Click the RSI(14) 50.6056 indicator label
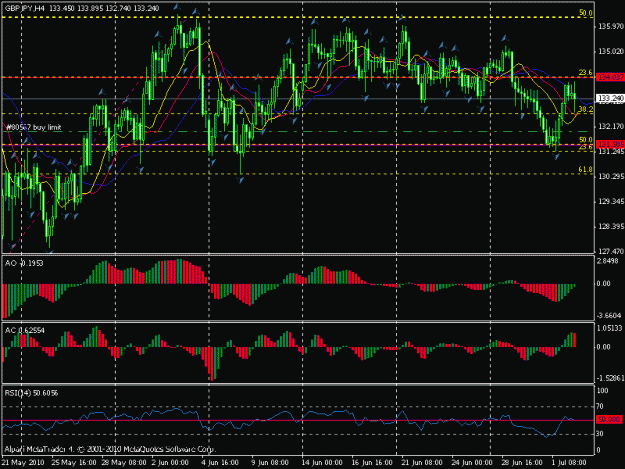This screenshot has width=625, height=469. 31,393
